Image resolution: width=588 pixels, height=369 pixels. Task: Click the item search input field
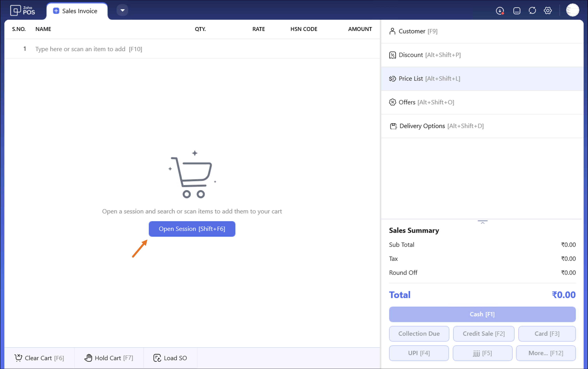coord(88,49)
